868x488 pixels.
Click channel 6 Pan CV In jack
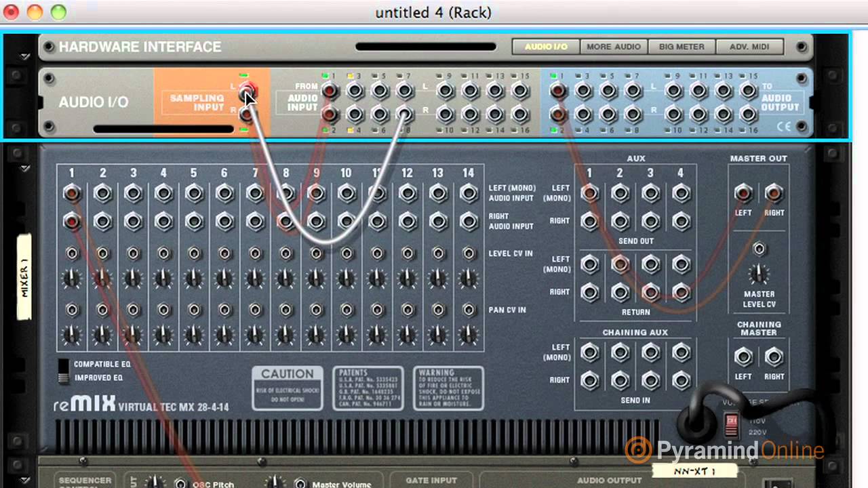coord(224,310)
